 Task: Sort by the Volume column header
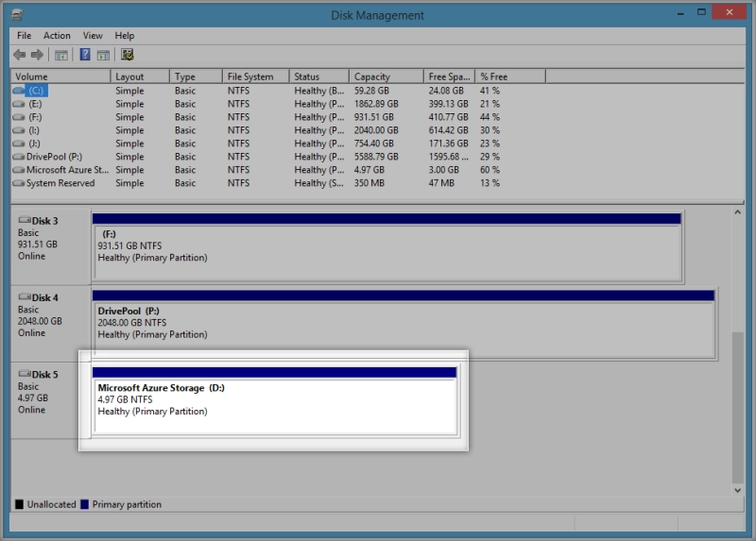(60, 76)
